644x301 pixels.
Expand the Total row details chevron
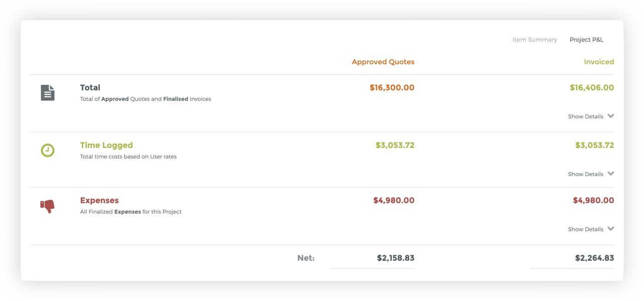[x=610, y=116]
